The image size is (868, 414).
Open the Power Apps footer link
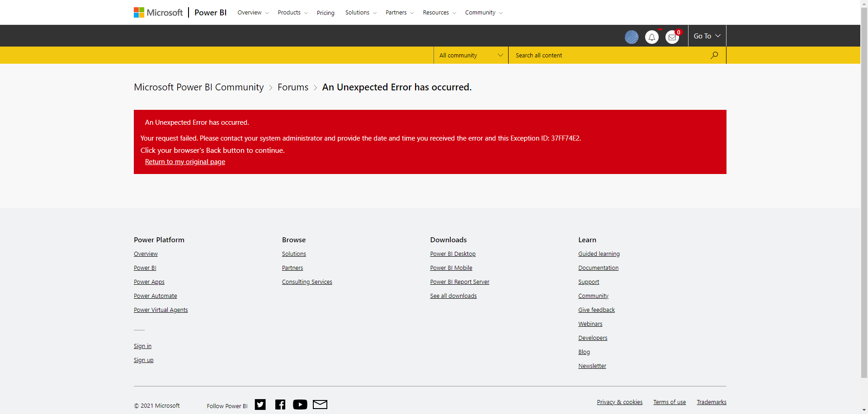point(149,282)
